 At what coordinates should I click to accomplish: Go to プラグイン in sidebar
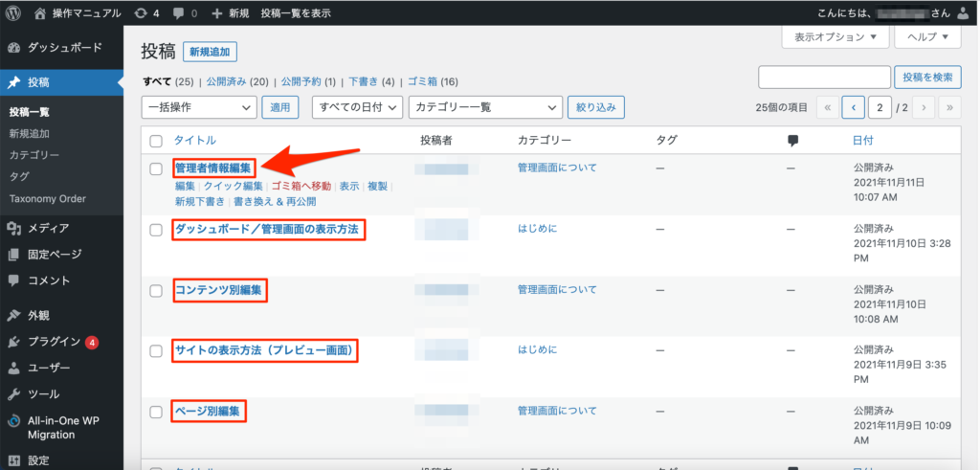pyautogui.click(x=55, y=342)
